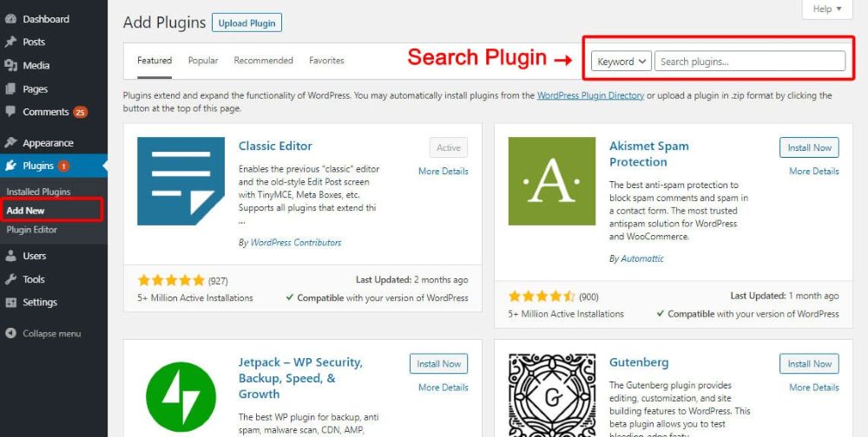Click the Jetpack plugin logo thumbnail
Screen dimensions: 868x437
click(x=181, y=395)
